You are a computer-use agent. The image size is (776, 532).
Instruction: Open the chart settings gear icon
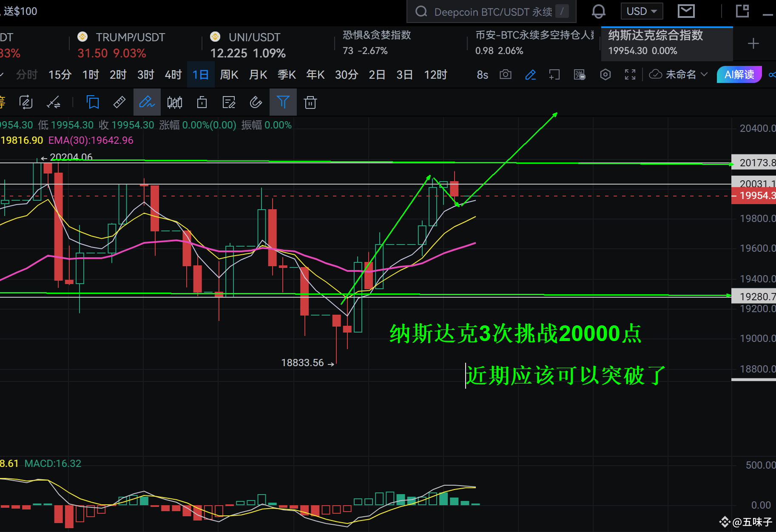(605, 74)
